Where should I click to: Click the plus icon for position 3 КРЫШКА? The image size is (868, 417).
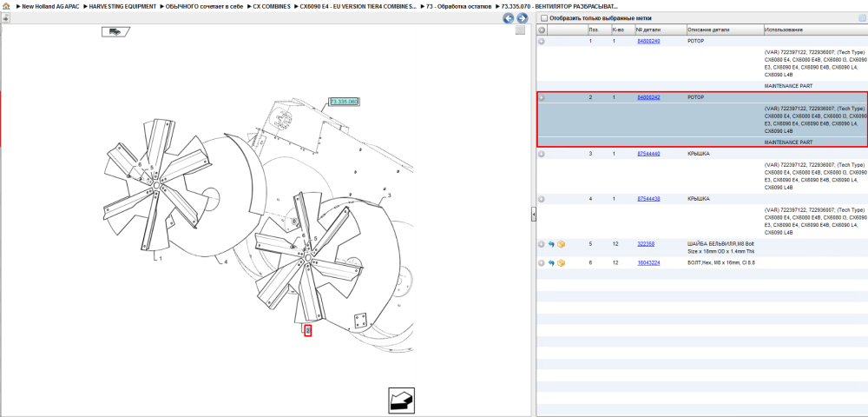[542, 154]
